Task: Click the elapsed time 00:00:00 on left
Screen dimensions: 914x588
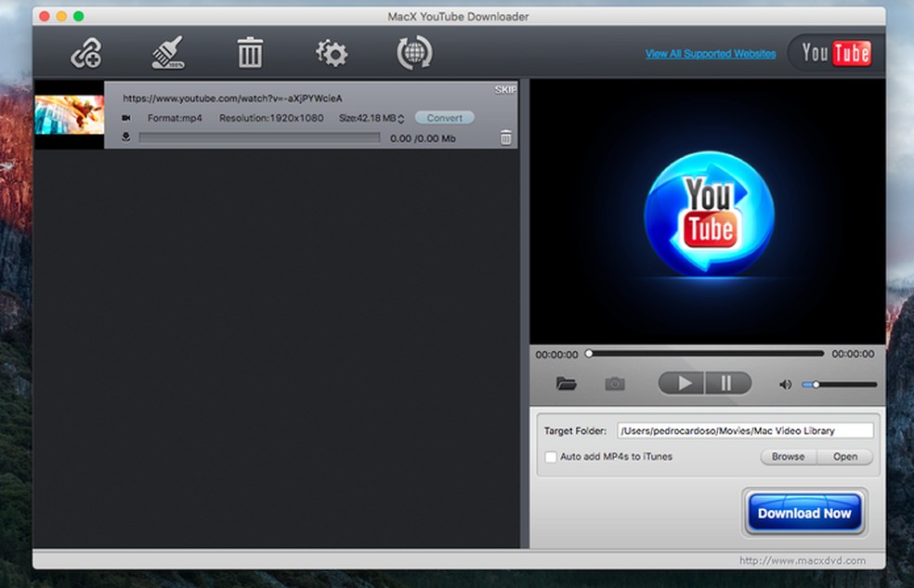Action: (556, 354)
